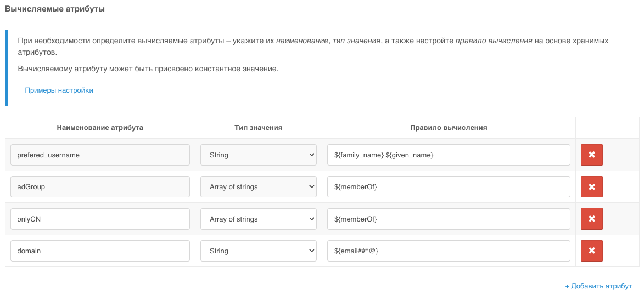The width and height of the screenshot is (644, 301).
Task: Remove the domain attribute with red X
Action: tap(591, 251)
